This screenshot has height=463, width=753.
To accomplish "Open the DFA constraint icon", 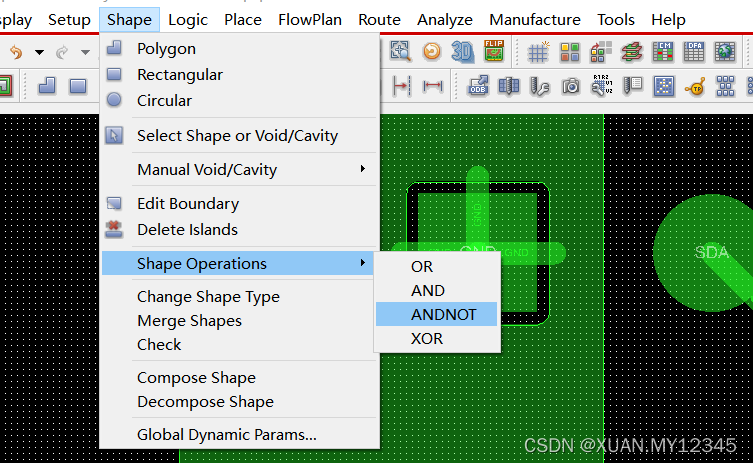I will click(x=694, y=52).
